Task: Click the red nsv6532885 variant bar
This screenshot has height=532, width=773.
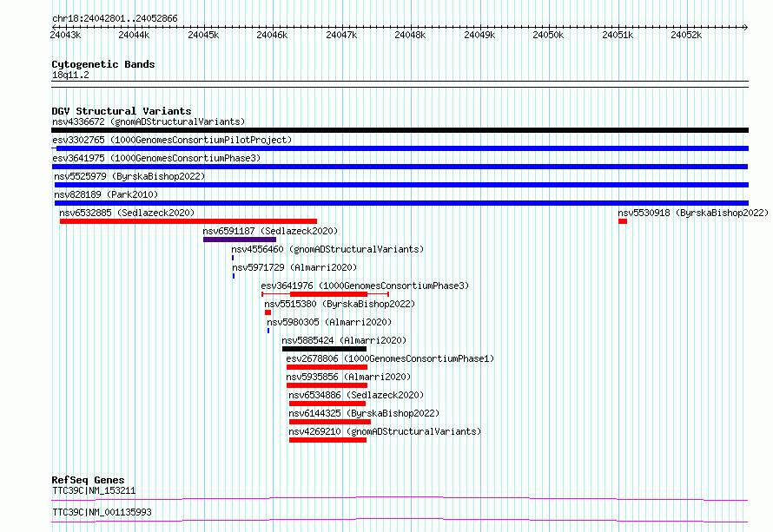Action: tap(188, 221)
